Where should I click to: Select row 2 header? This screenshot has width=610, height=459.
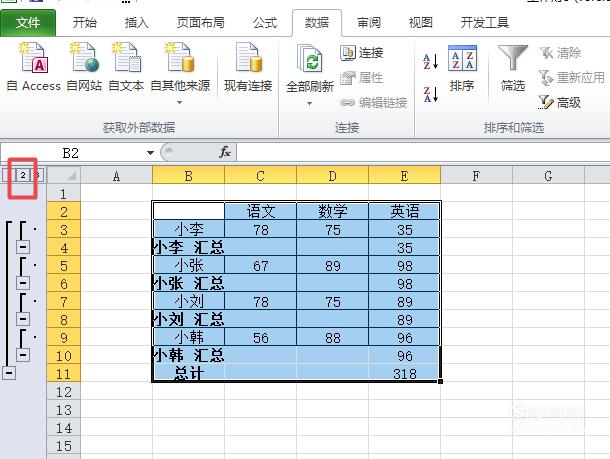(64, 212)
